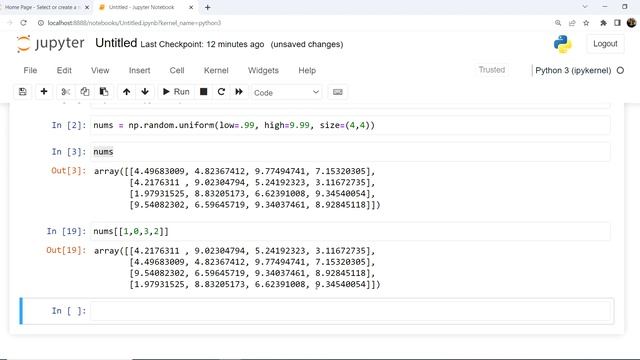The width and height of the screenshot is (640, 360).
Task: Open new browser tab
Action: coord(208,7)
